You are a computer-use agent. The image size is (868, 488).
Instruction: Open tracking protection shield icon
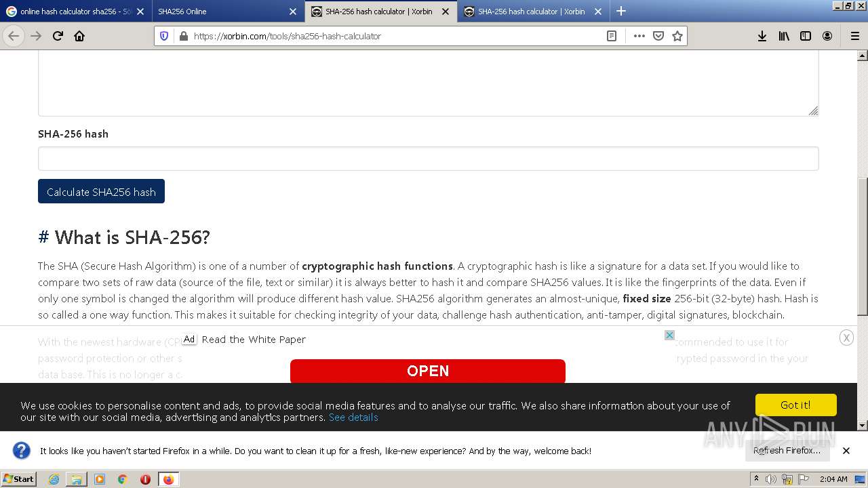pos(164,36)
